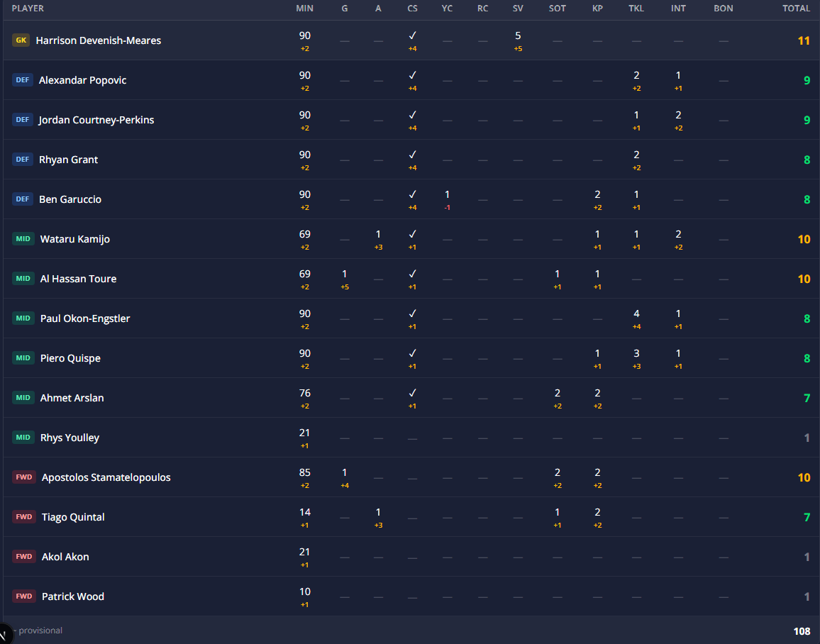Click the DEF badge next to Alexandar Popovic
The image size is (820, 644).
point(23,80)
